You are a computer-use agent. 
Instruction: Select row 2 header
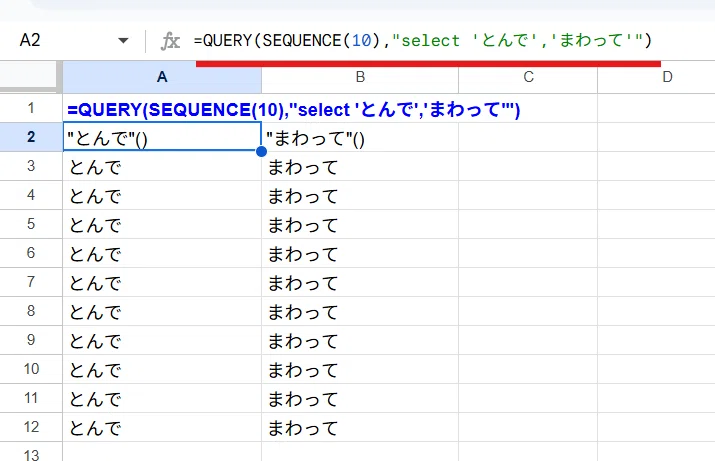click(x=31, y=137)
